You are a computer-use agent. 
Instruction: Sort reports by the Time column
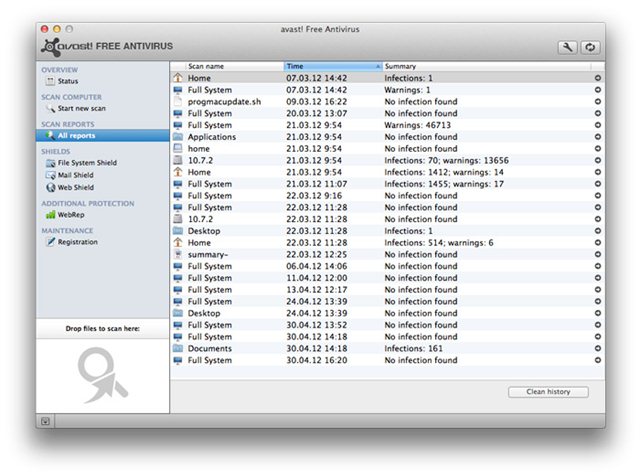332,66
